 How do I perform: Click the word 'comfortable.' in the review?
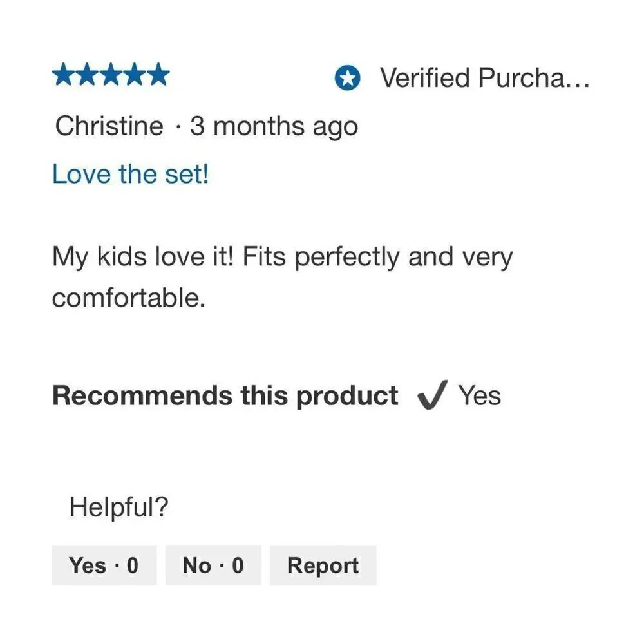pos(129,298)
